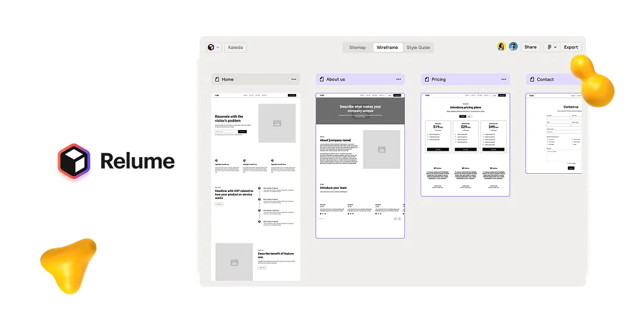Click the black button on the $29 plan
644x322 pixels.
pyautogui.click(x=466, y=149)
